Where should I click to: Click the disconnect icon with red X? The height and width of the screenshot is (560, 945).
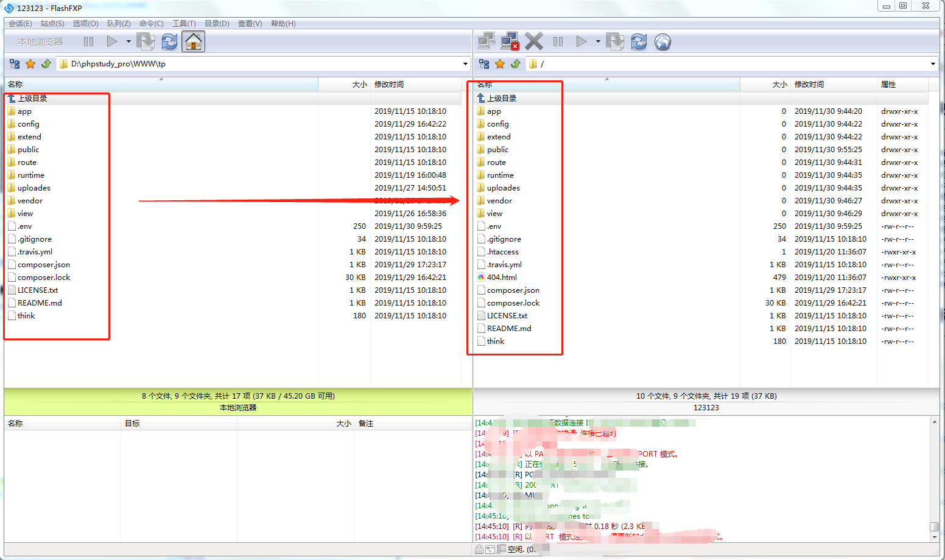tap(510, 42)
